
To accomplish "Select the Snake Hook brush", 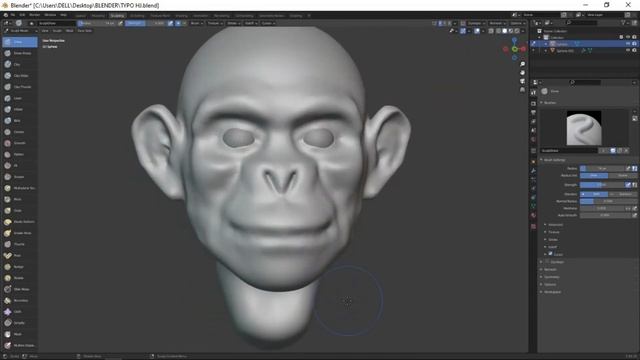I will (20, 233).
